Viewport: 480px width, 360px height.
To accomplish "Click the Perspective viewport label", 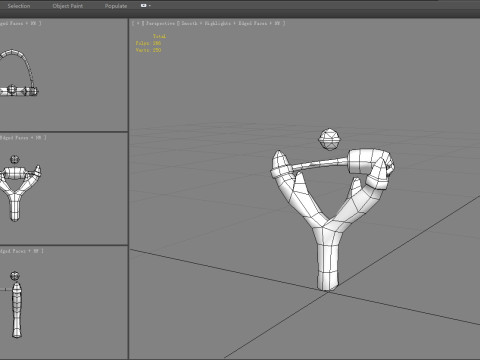I will tap(160, 23).
